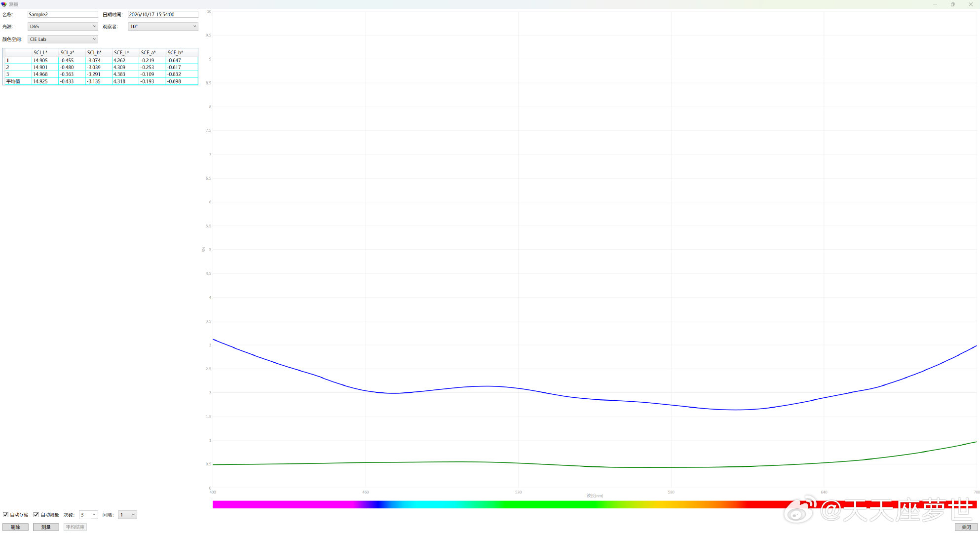980x533 pixels.
Task: Select the 平均值 row header
Action: point(18,81)
